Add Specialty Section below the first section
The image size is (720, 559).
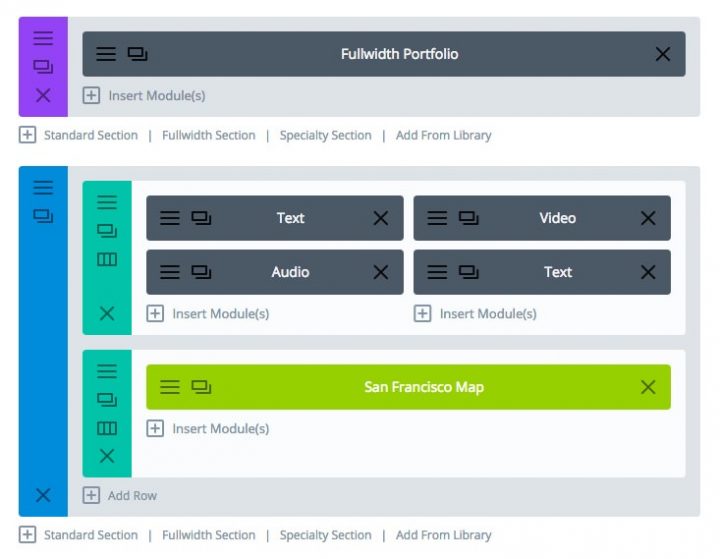point(325,135)
